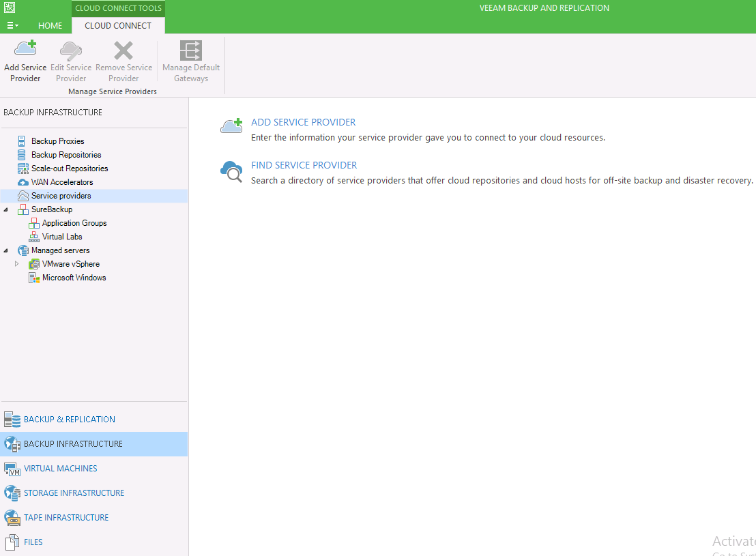Select the WAN Accelerators cloud icon
Screen dimensions: 756x556
point(23,182)
